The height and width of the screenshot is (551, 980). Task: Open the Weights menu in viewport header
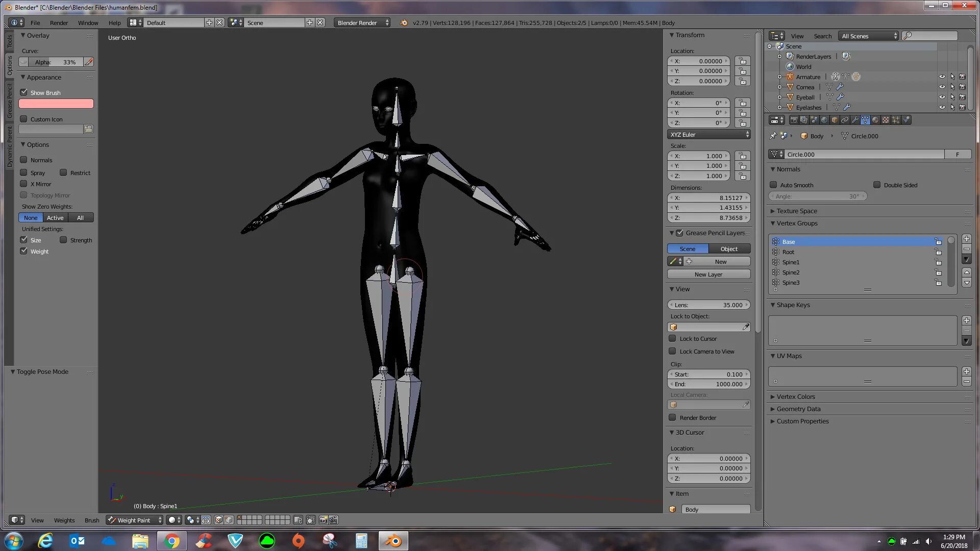(64, 520)
